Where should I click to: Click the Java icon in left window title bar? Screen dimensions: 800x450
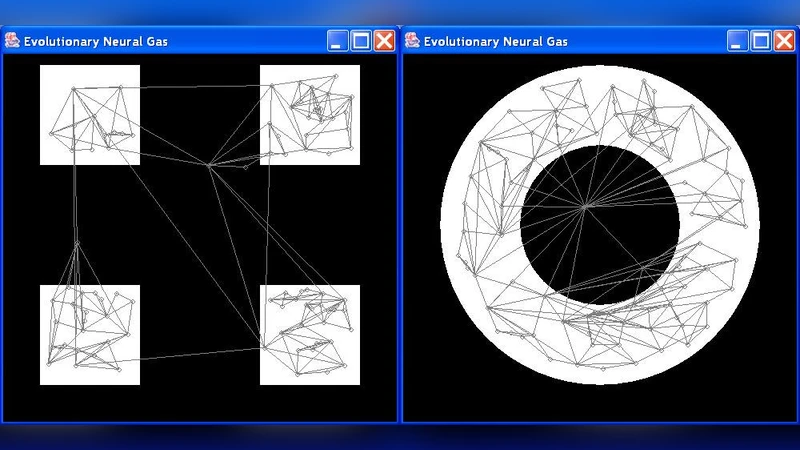[x=13, y=41]
